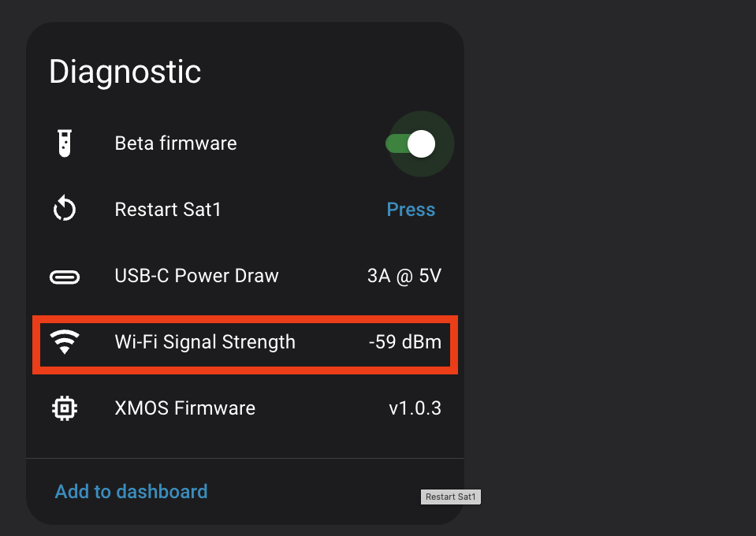Click the XMOS Firmware chip icon
The width and height of the screenshot is (756, 536).
(65, 408)
